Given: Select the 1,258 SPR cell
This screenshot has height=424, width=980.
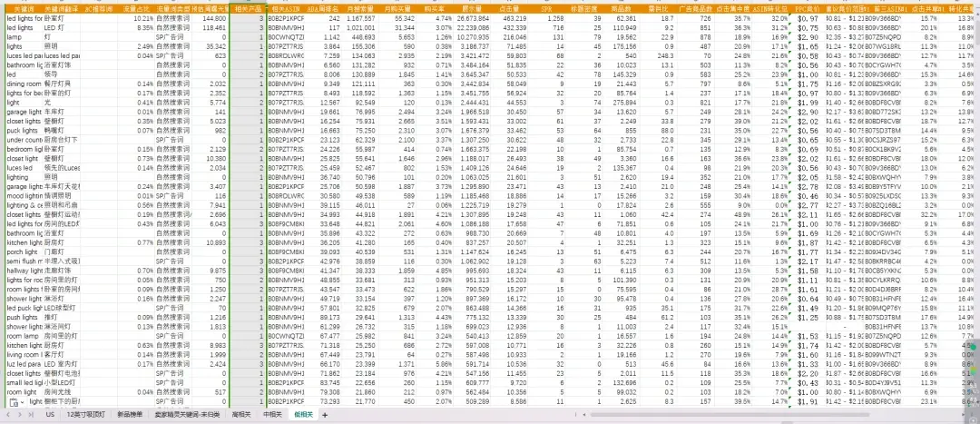Looking at the screenshot, I should [546, 19].
